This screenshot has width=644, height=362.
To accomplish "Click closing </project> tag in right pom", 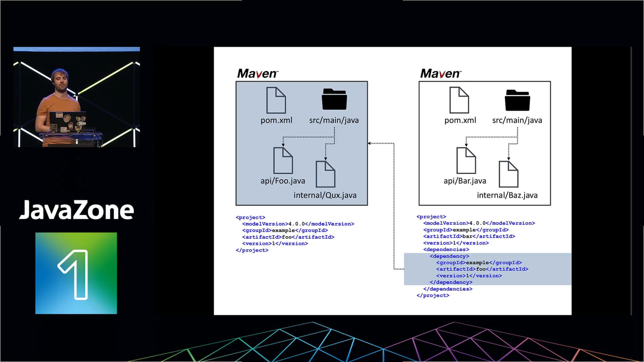I will click(x=433, y=295).
